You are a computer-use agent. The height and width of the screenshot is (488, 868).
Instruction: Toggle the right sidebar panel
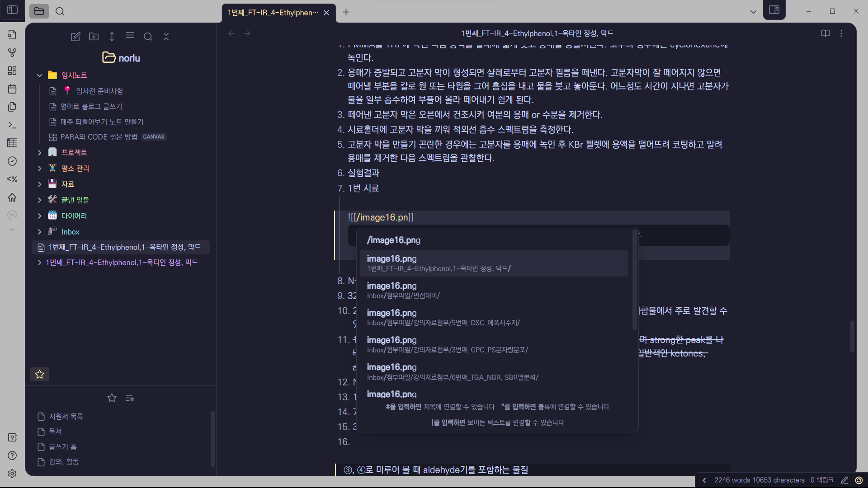(x=774, y=9)
